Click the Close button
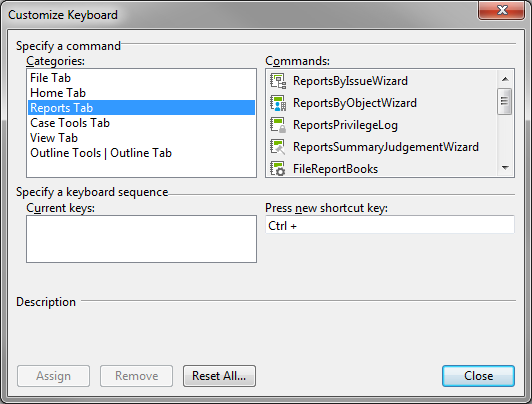Viewport: 532px width, 404px height. click(478, 376)
